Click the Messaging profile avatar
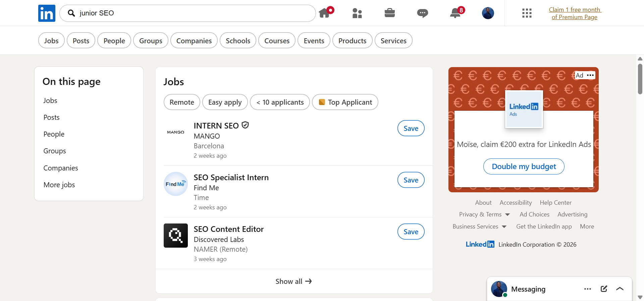644x301 pixels. (x=499, y=289)
